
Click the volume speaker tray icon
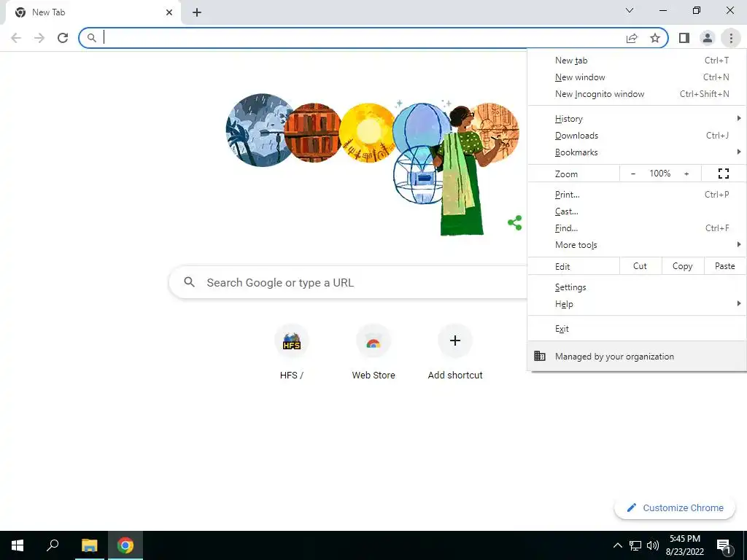tap(653, 545)
